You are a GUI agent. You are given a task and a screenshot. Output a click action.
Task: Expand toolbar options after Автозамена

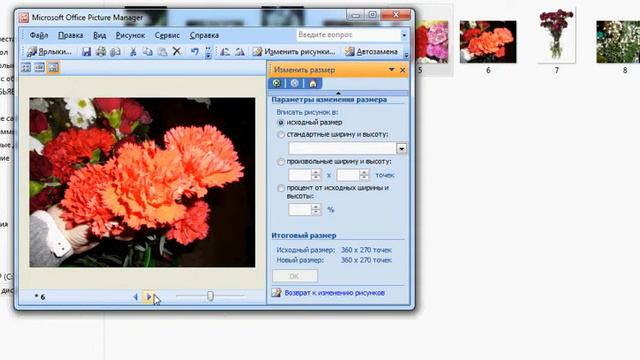406,53
